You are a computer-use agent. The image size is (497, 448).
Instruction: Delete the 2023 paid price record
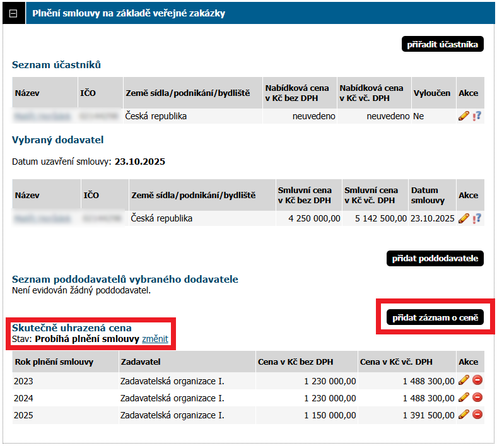tap(477, 380)
